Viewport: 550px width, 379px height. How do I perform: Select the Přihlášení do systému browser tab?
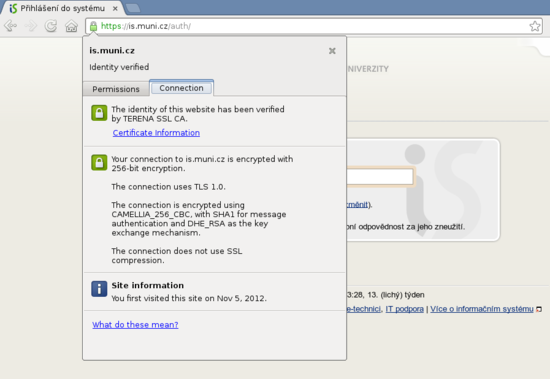coord(62,8)
